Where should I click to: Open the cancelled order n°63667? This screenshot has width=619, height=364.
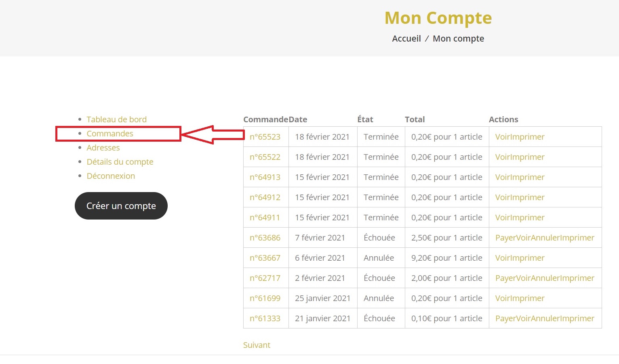coord(265,258)
